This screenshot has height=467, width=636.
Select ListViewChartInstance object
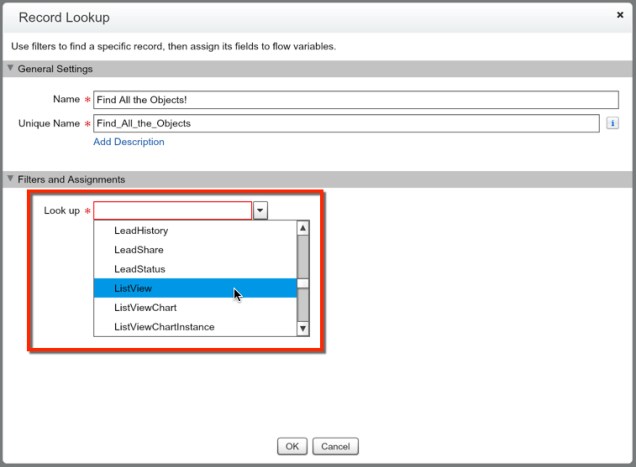click(164, 327)
